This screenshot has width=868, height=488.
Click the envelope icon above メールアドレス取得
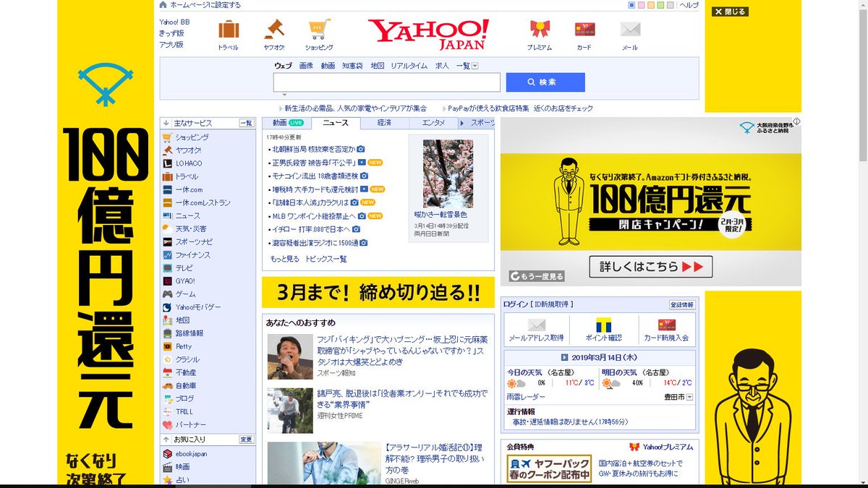[x=537, y=325]
